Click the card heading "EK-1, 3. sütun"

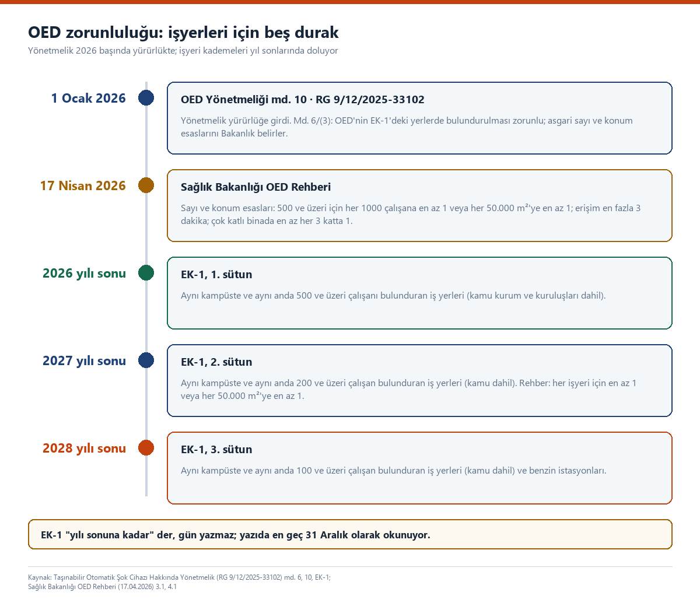tap(216, 450)
